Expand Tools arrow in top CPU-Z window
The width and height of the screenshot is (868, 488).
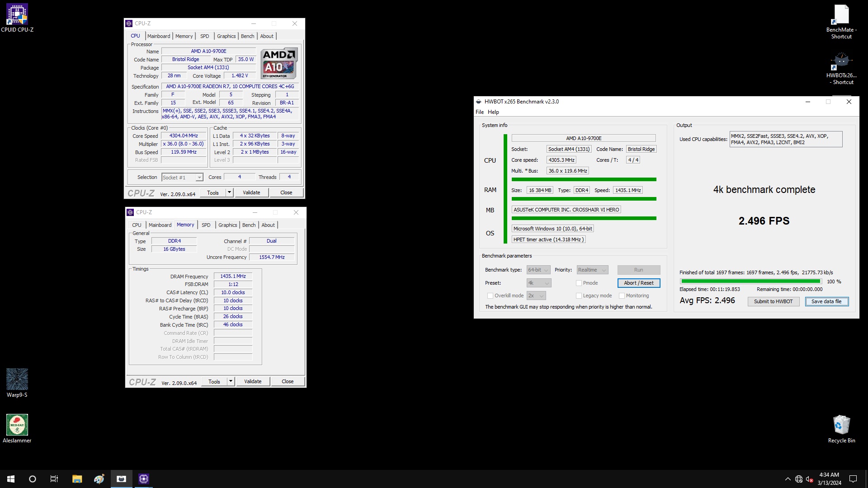229,192
